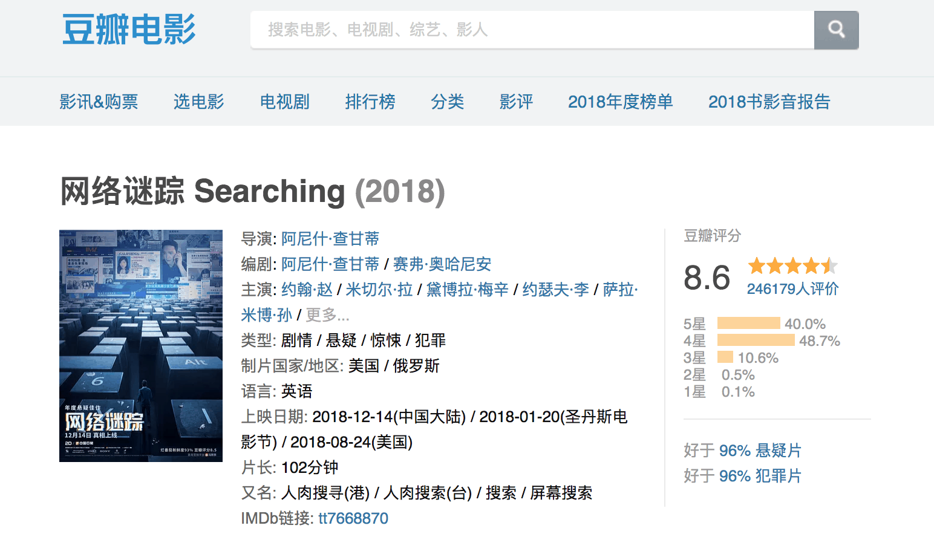Click 好于 96% 犯罪片 link

[x=742, y=476]
